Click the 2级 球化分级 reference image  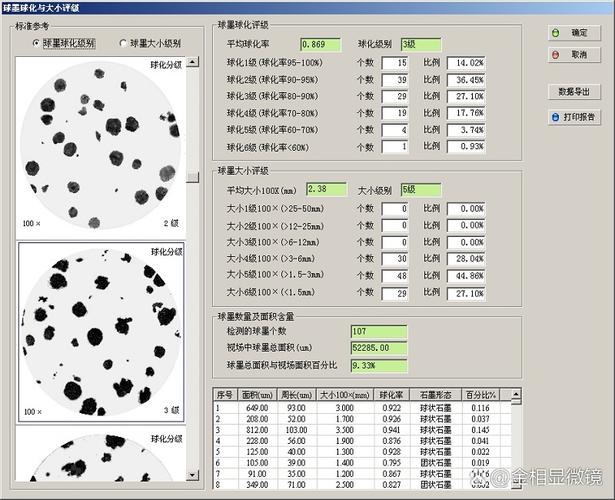point(100,148)
